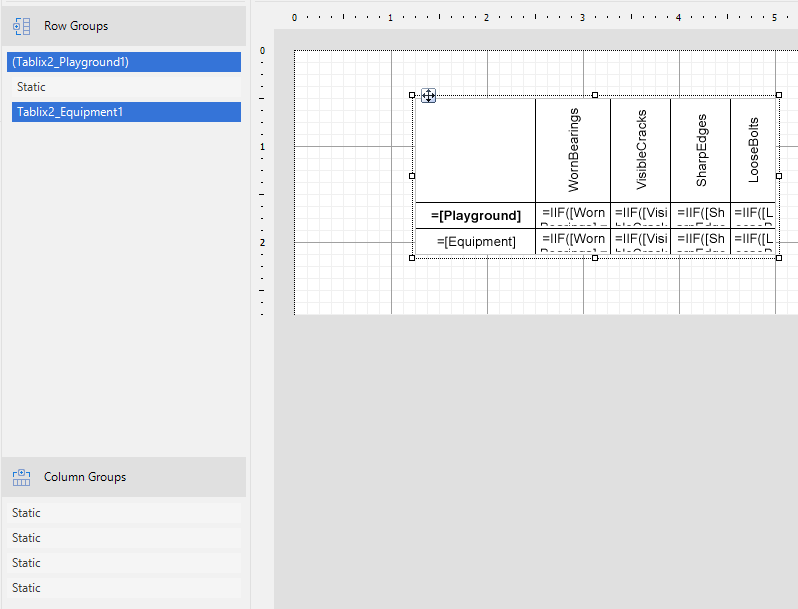Select the second Static column group

pyautogui.click(x=124, y=538)
